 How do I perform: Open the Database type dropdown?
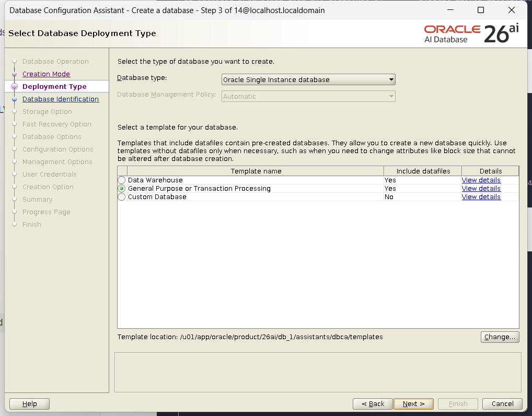pyautogui.click(x=308, y=80)
